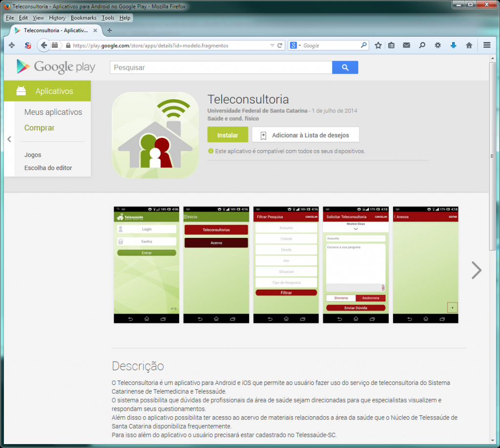Open the History menu

[58, 18]
